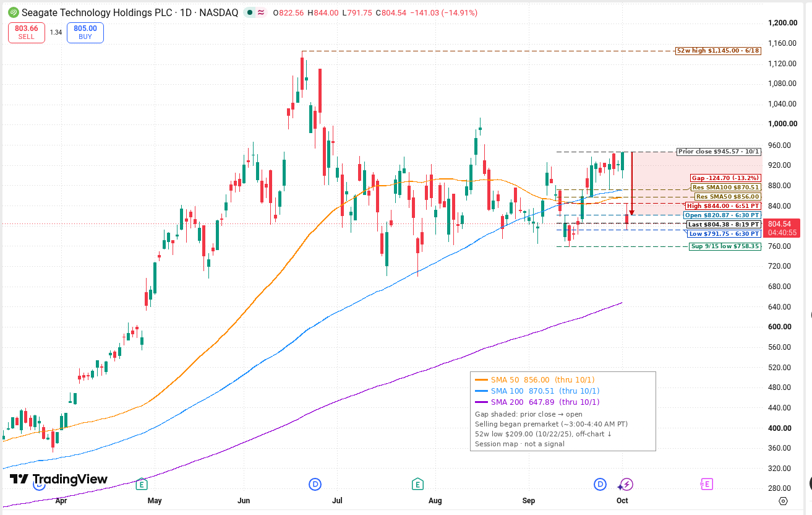Open chart settings via the hexagon gear icon
The height and width of the screenshot is (515, 812).
(784, 501)
